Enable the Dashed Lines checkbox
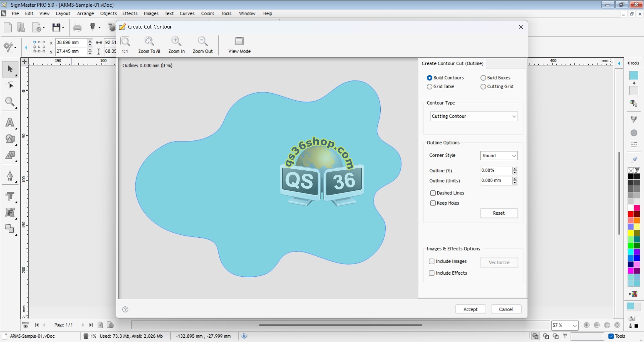 click(x=433, y=193)
